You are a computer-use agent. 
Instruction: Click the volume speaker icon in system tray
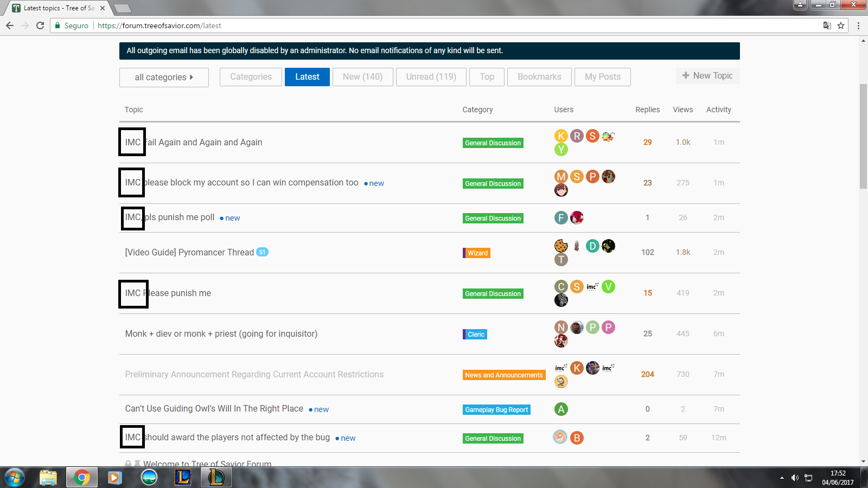795,478
